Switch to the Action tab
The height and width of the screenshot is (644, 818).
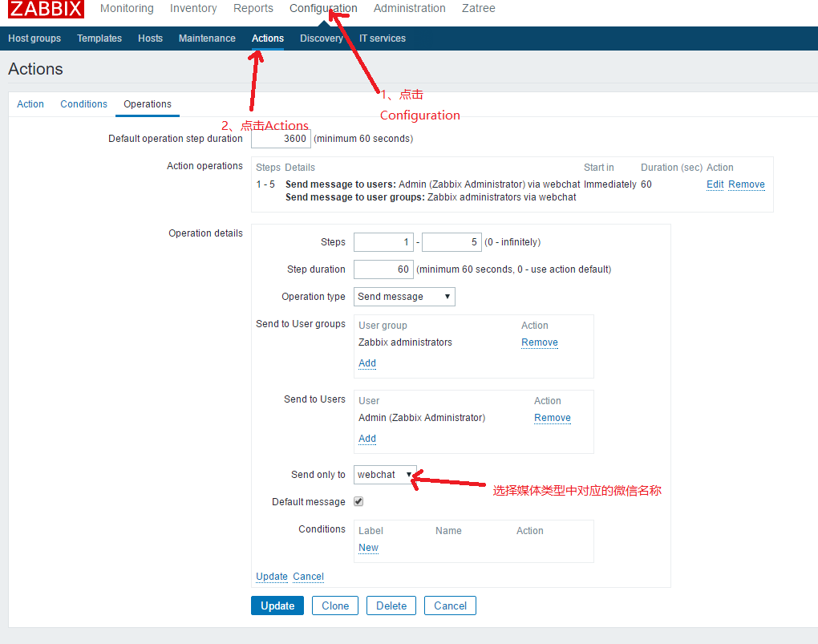[x=30, y=103]
